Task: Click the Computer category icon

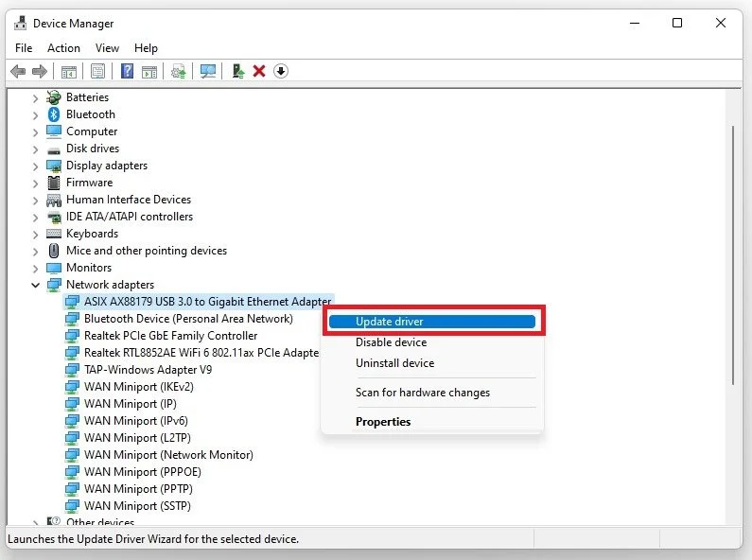Action: tap(54, 131)
